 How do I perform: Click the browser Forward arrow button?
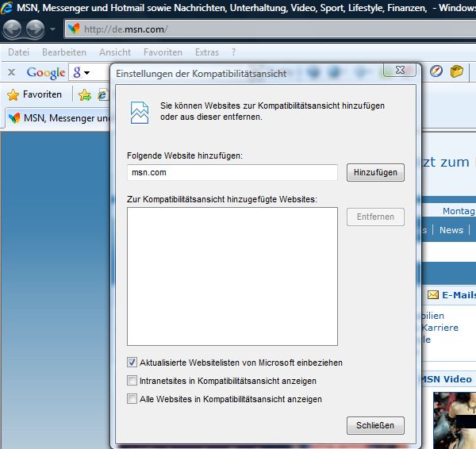coord(35,29)
